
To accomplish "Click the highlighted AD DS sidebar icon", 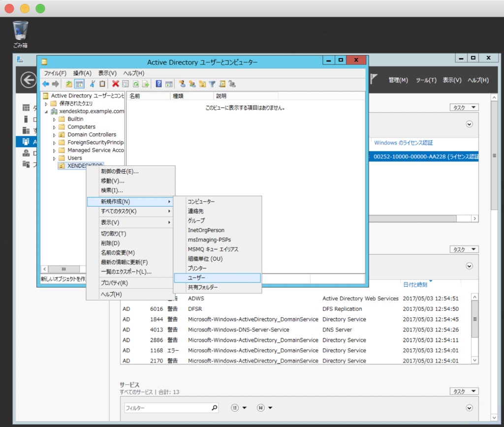I will pos(26,142).
